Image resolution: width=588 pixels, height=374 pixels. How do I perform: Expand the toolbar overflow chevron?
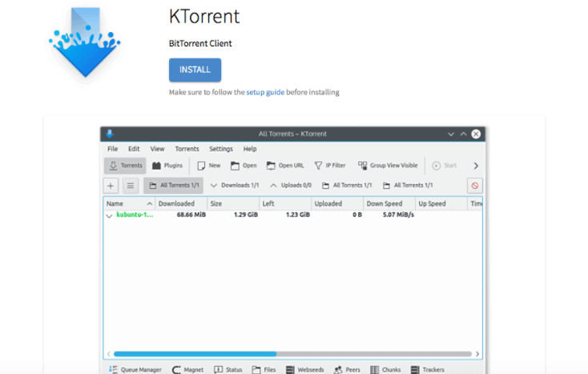pos(476,166)
